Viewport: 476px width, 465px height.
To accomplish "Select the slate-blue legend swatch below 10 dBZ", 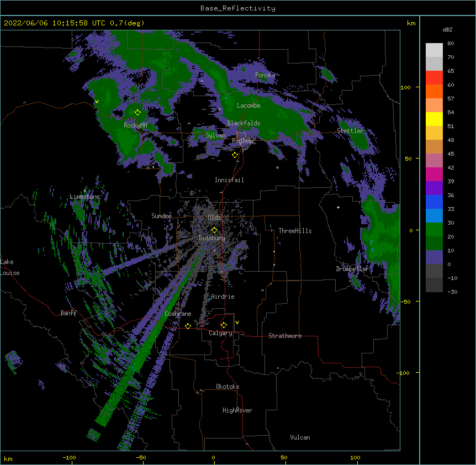I will click(x=434, y=257).
